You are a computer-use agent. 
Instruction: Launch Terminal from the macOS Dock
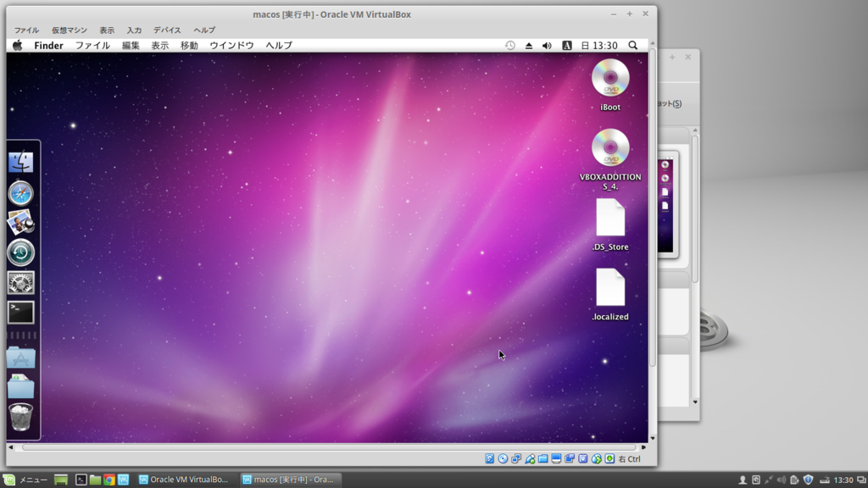20,313
